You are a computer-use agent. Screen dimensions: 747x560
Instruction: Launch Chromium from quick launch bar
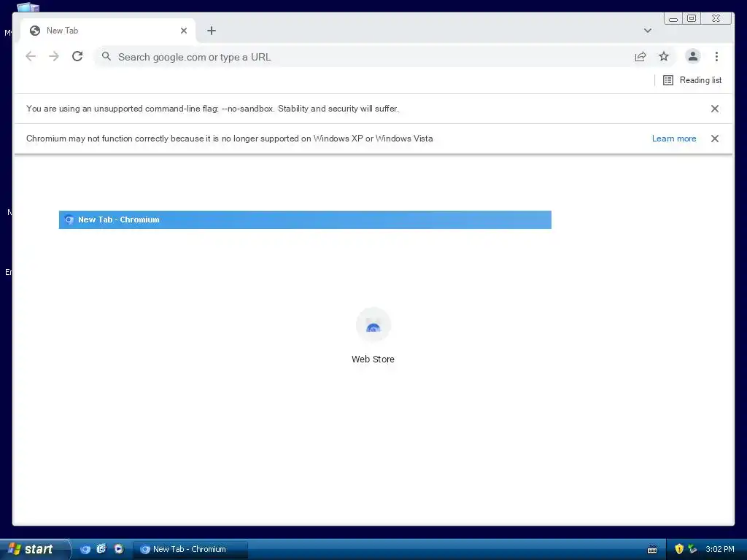pyautogui.click(x=85, y=549)
